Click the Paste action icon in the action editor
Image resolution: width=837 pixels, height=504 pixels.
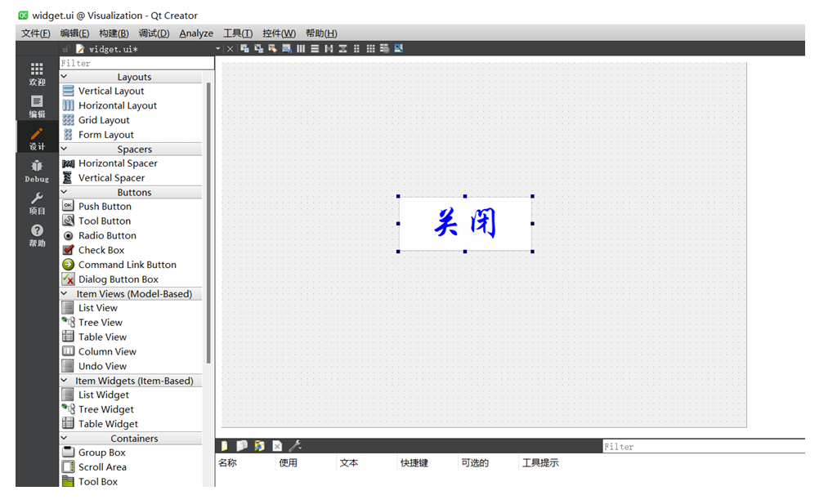pos(259,445)
